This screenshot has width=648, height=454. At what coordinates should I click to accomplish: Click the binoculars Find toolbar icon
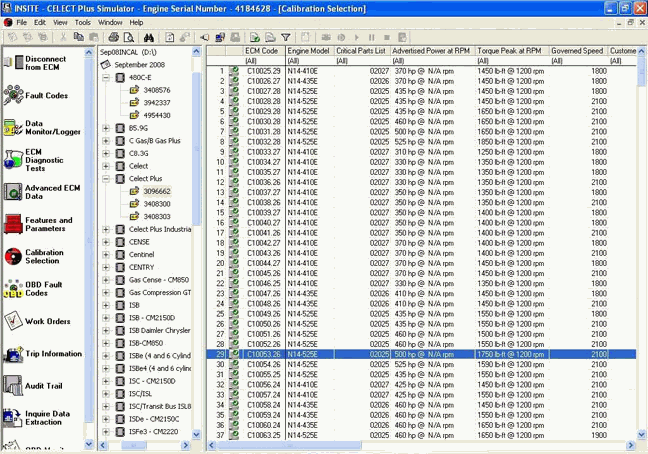149,38
